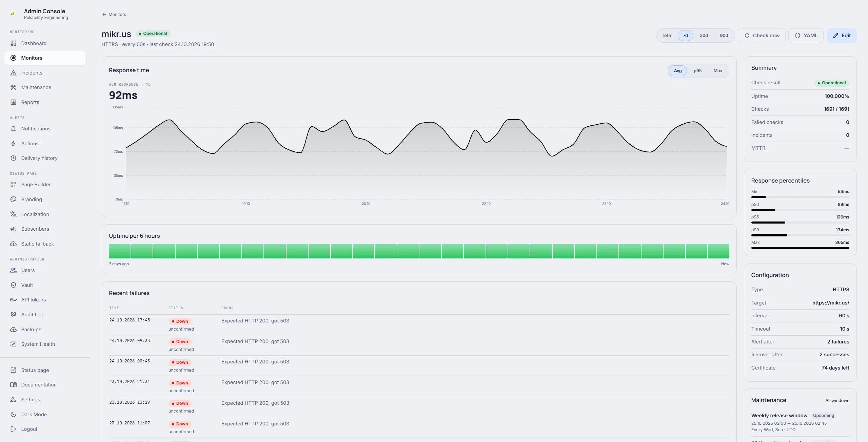Image resolution: width=868 pixels, height=442 pixels.
Task: Click the Edit monitor button
Action: [x=842, y=36]
